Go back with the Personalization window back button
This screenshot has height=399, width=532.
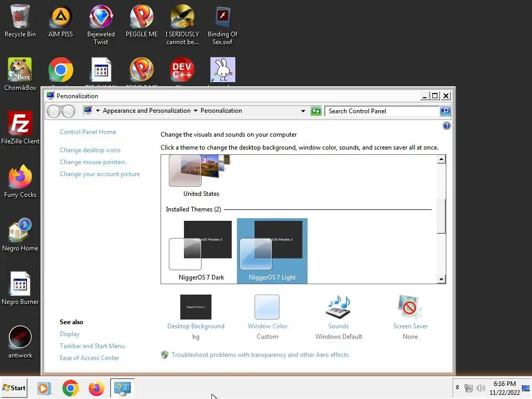[x=54, y=111]
